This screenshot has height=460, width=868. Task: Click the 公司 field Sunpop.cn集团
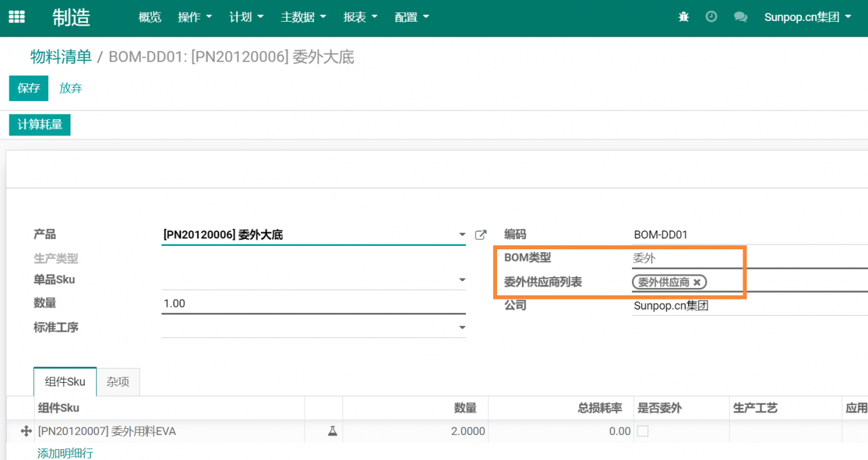(x=750, y=306)
